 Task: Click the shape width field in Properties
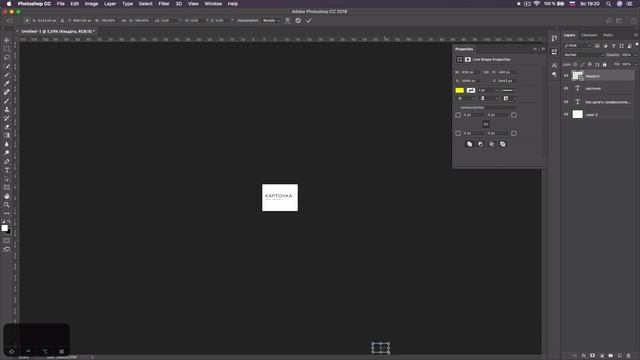(x=471, y=72)
